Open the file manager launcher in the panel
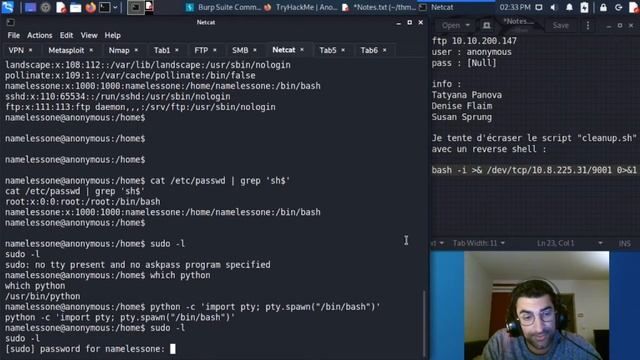Screen dimensions: 640x360 [x=76, y=7]
